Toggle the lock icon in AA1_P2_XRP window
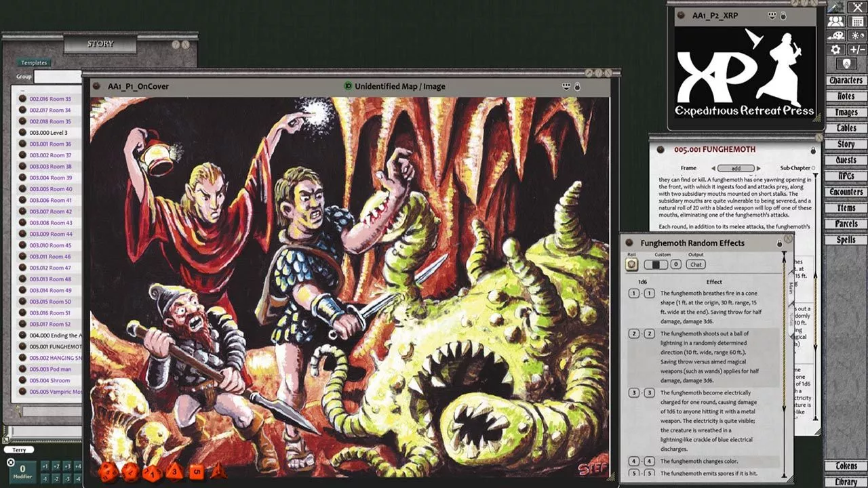 pos(783,15)
